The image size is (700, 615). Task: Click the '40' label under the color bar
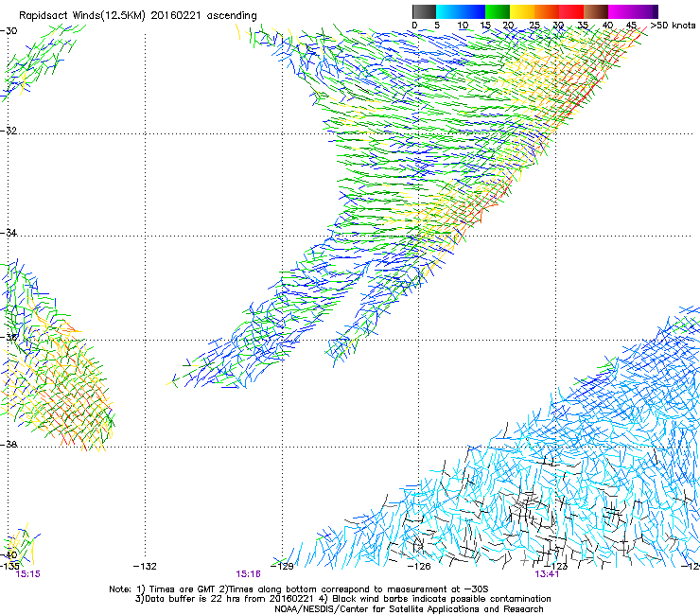pyautogui.click(x=607, y=26)
